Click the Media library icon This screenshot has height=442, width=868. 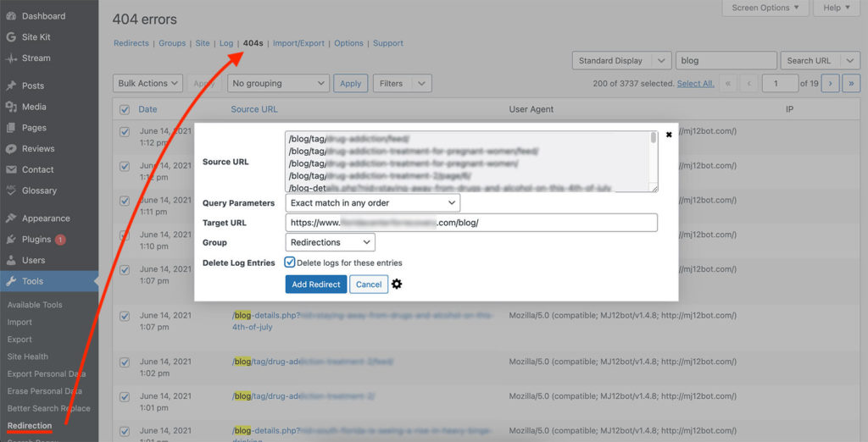coord(11,107)
